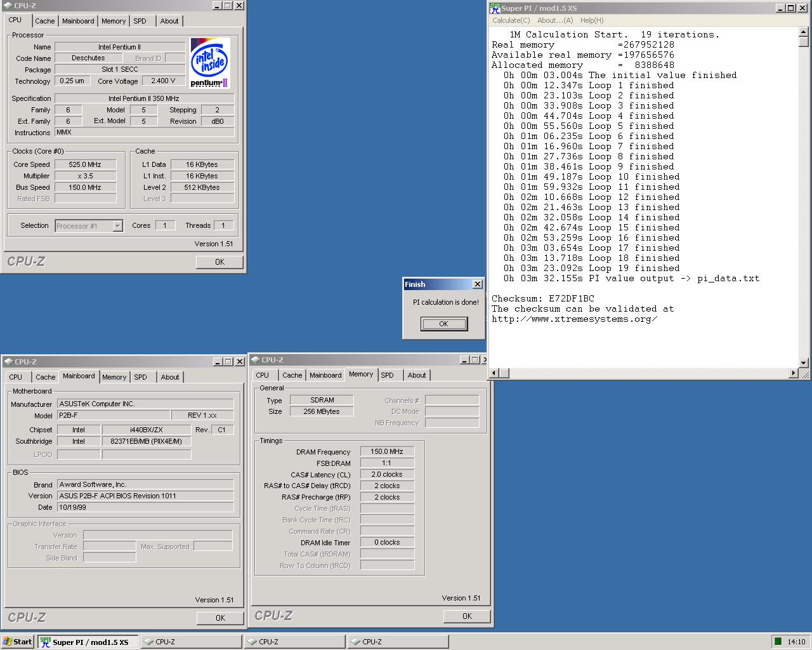
Task: Click the Intel Inside Pentium II logo
Action: [x=210, y=62]
